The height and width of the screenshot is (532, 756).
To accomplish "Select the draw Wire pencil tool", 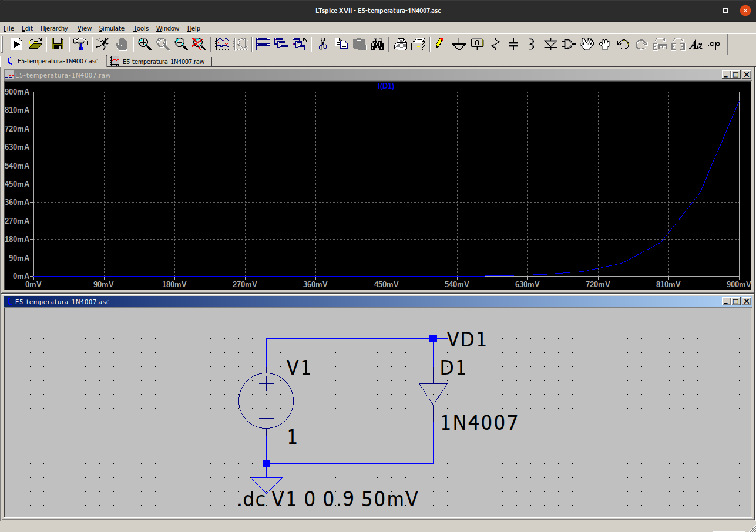I will coord(441,43).
